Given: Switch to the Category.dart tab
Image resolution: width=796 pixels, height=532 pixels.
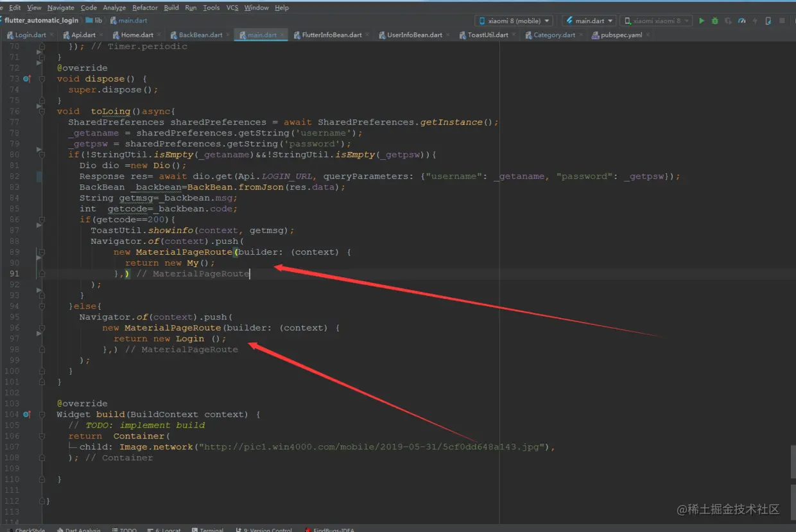Looking at the screenshot, I should pos(554,35).
